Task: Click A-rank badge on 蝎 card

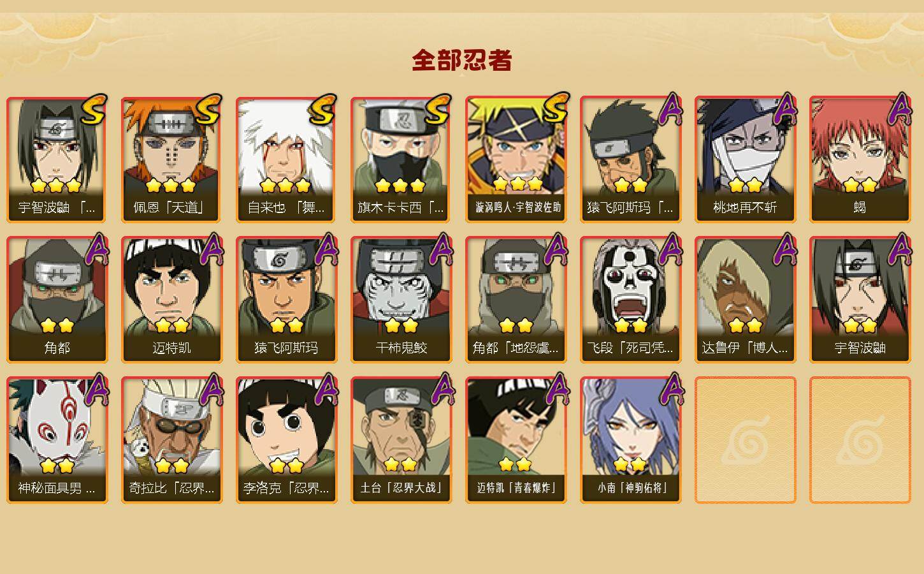Action: 899,109
